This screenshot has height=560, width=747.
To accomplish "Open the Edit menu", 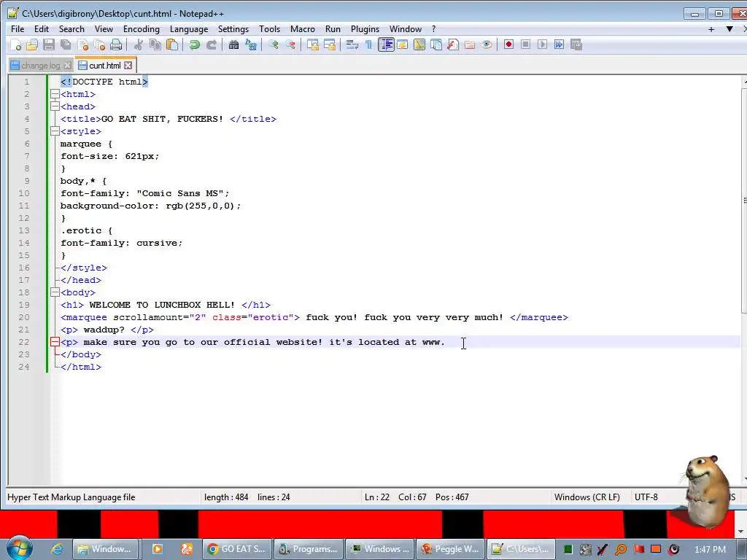I will [42, 29].
